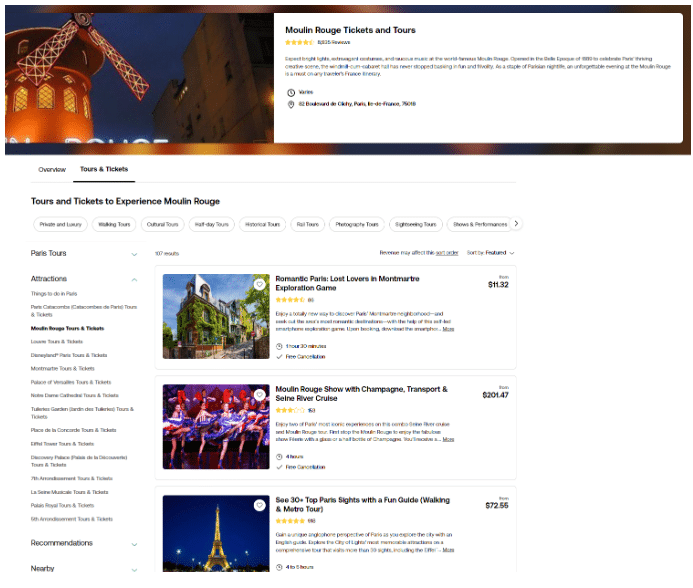Click the checkmark by Romantic Paris Free Cancellation

(279, 357)
